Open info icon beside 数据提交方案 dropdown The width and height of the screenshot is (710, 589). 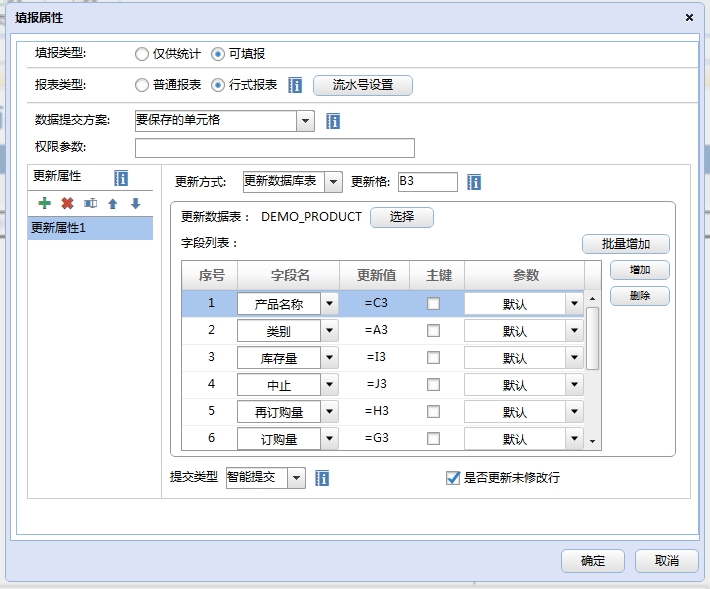pos(333,121)
